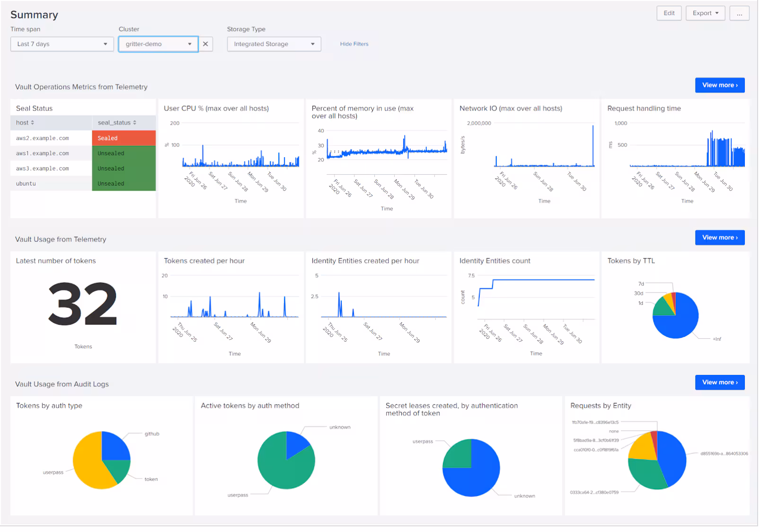Open the Export menu

[705, 13]
